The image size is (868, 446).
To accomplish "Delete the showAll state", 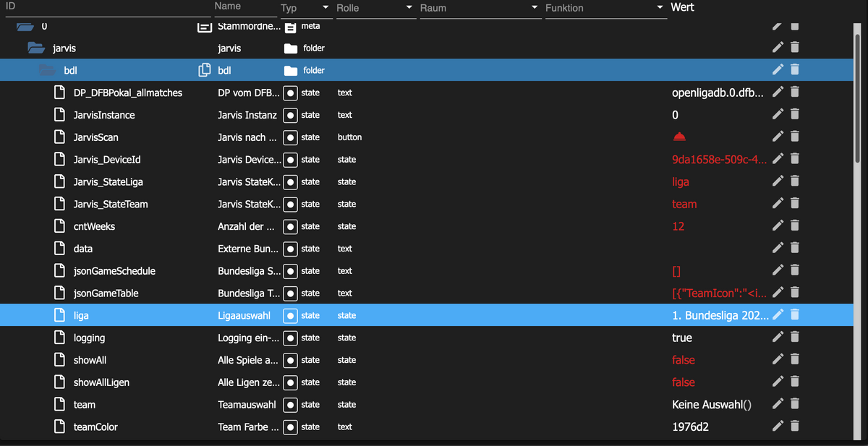I will coord(794,360).
